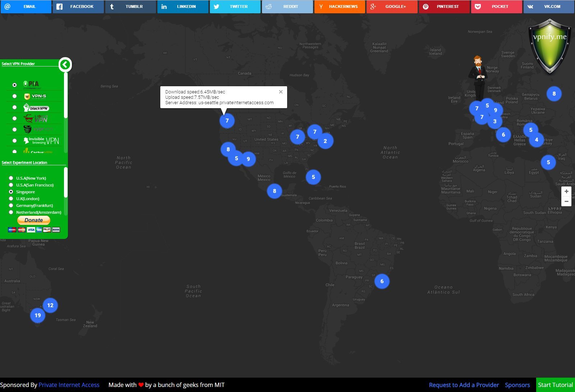This screenshot has width=575, height=392.
Task: Select the Seattle server marker 7
Action: pyautogui.click(x=227, y=120)
